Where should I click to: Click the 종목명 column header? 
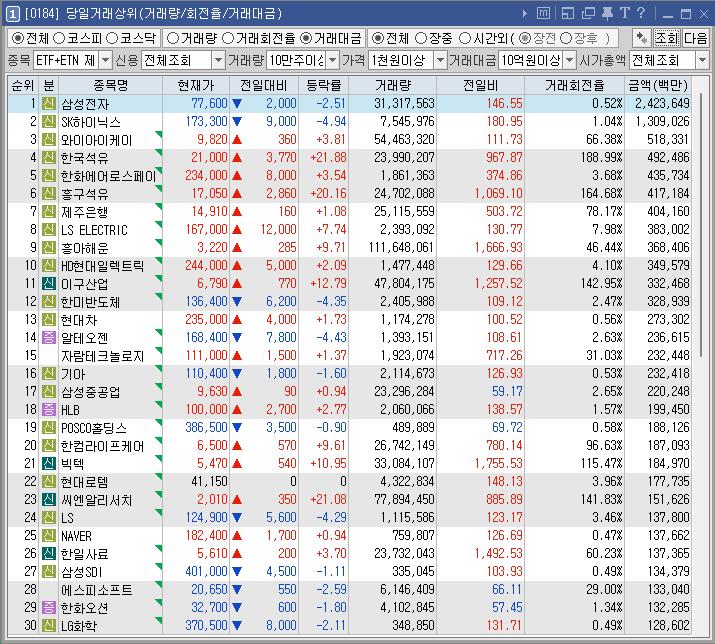point(110,86)
